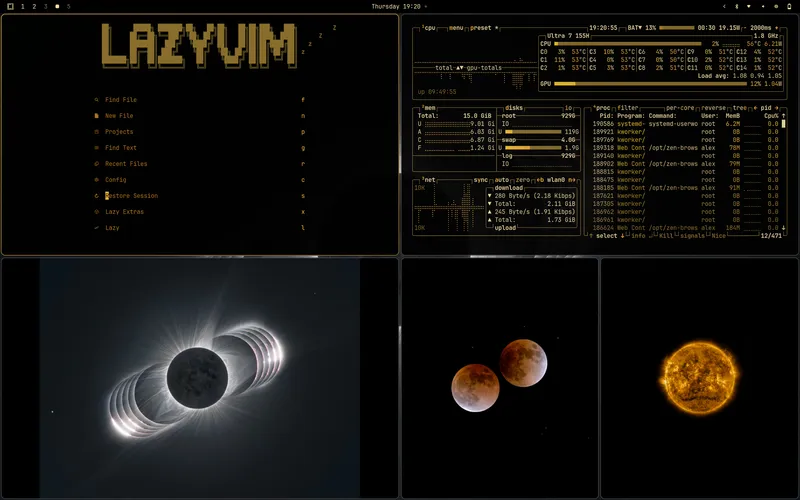Open the btop preset selector
This screenshot has width=800, height=500.
click(482, 28)
